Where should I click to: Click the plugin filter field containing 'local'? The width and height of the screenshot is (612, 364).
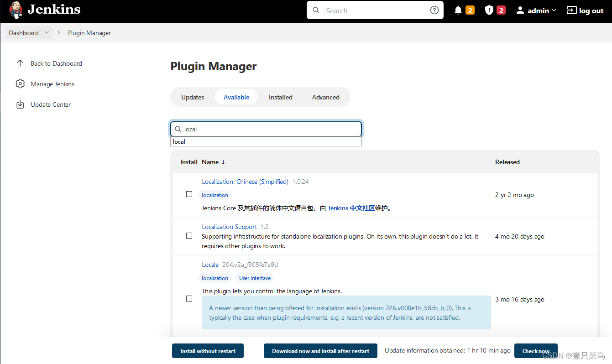point(266,129)
